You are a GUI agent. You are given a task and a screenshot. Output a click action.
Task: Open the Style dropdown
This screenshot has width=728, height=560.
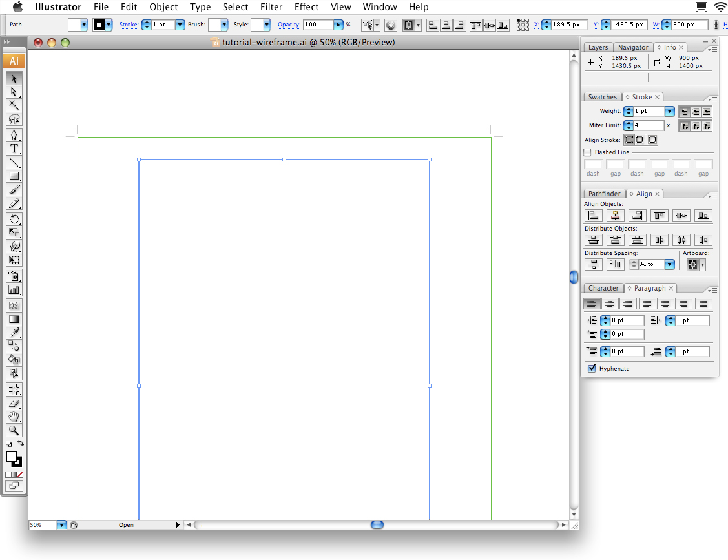tap(267, 25)
